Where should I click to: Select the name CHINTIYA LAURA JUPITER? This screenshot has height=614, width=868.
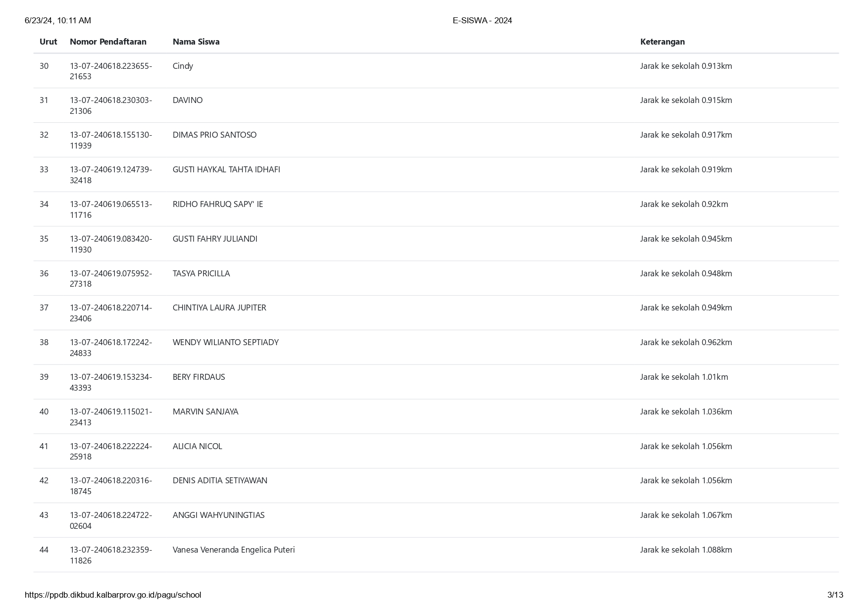tap(219, 307)
